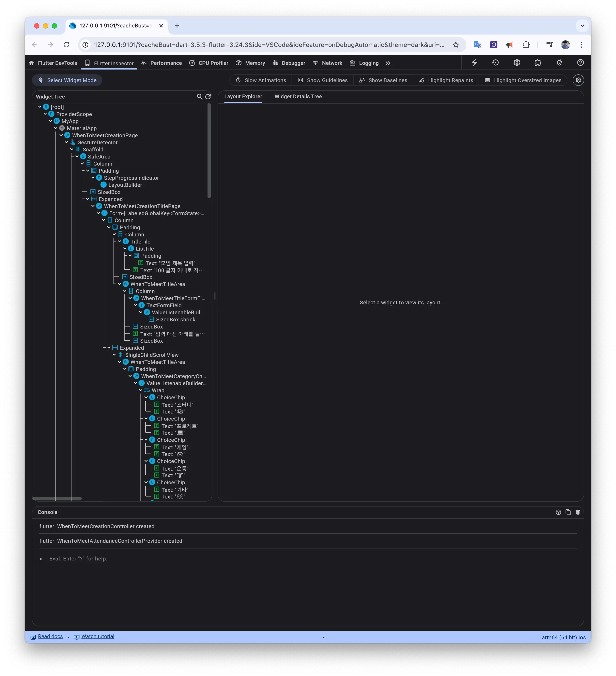Collapse the MaterialApp node

pos(56,128)
